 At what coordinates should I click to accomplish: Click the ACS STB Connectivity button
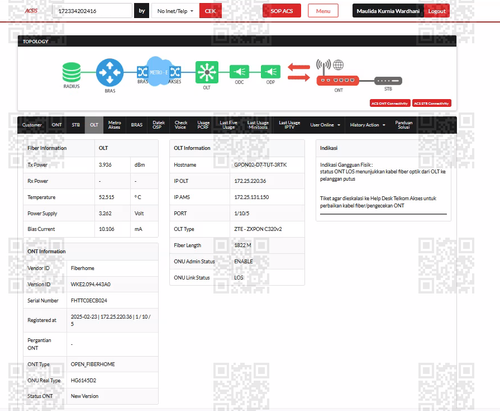(432, 103)
